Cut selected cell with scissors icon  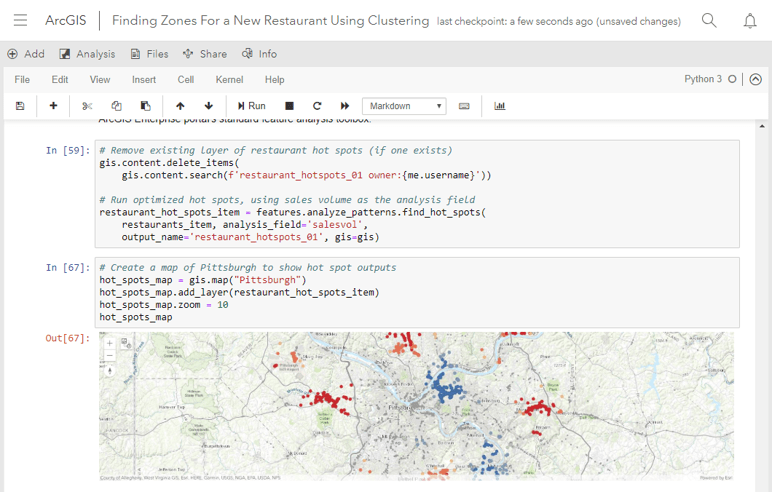(x=87, y=106)
